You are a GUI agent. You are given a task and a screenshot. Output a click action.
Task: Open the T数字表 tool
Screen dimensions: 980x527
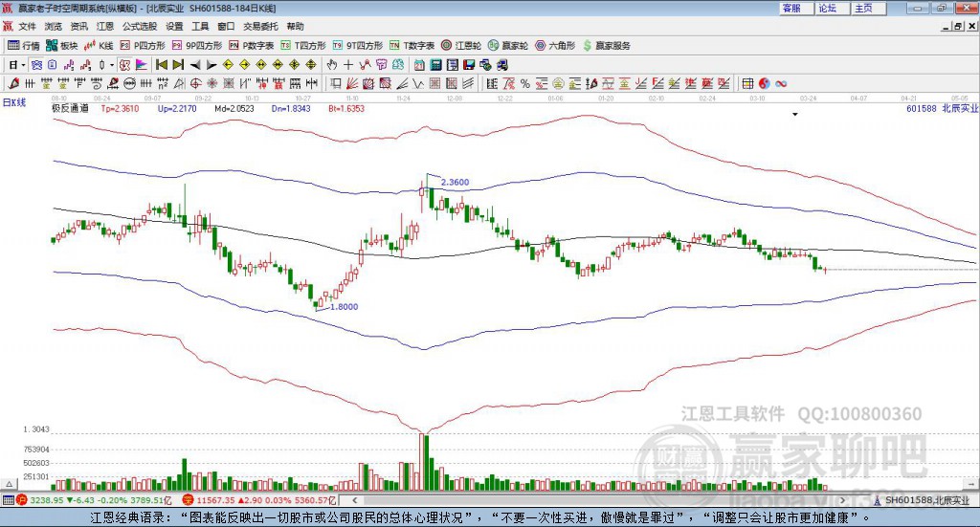pos(412,46)
